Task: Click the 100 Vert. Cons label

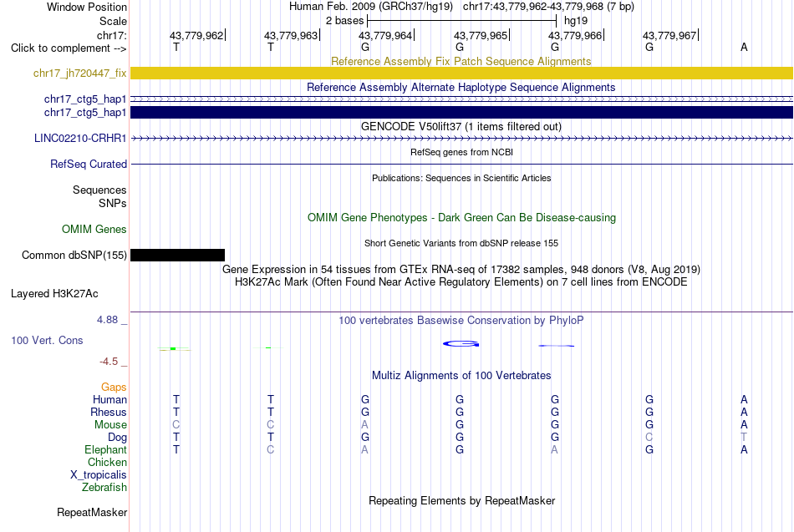Action: (47, 340)
